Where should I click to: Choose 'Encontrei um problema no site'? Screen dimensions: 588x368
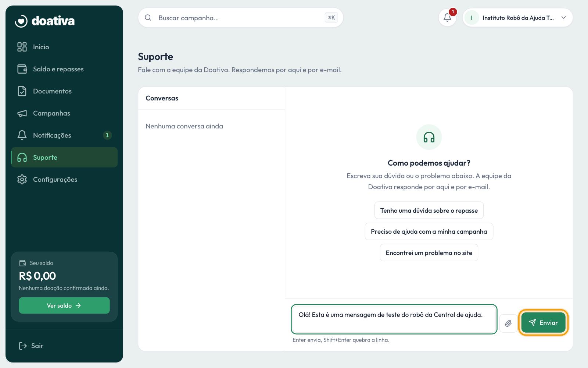(429, 253)
